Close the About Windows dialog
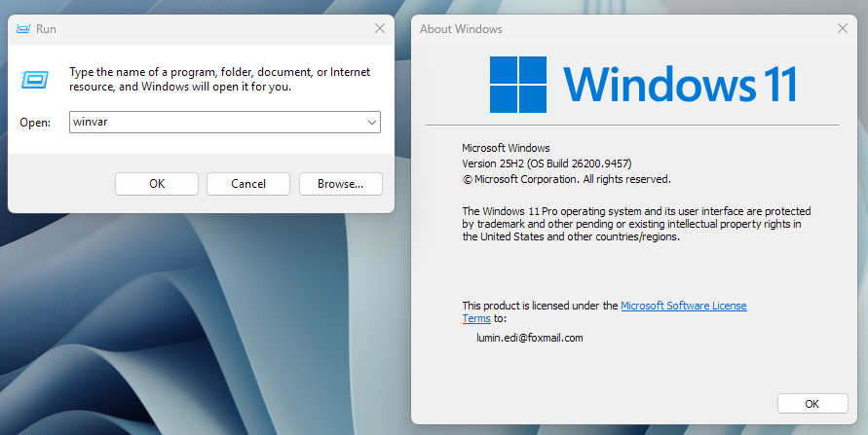868x435 pixels. 843,29
